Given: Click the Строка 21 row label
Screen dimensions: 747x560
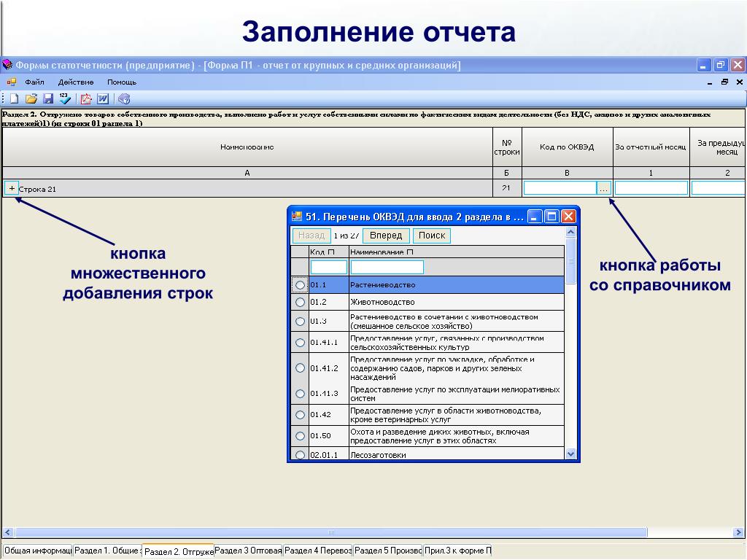Looking at the screenshot, I should click(37, 189).
